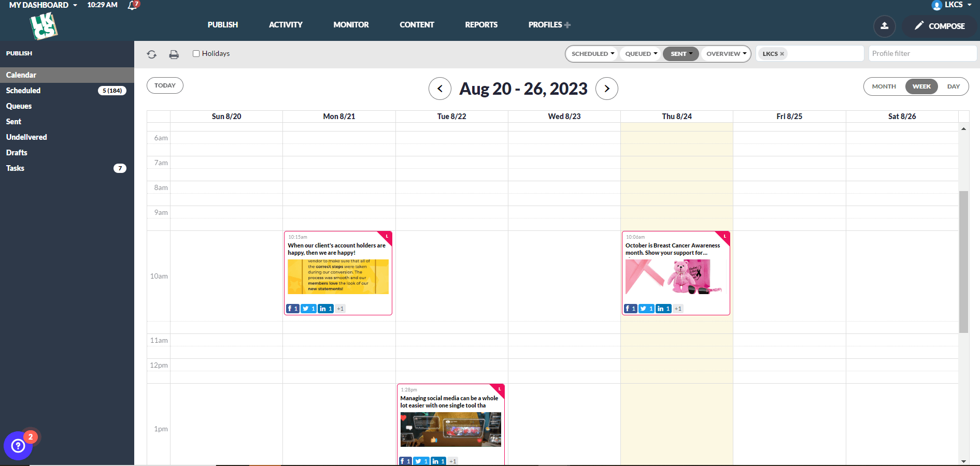
Task: Open the print dialog
Action: coord(174,54)
